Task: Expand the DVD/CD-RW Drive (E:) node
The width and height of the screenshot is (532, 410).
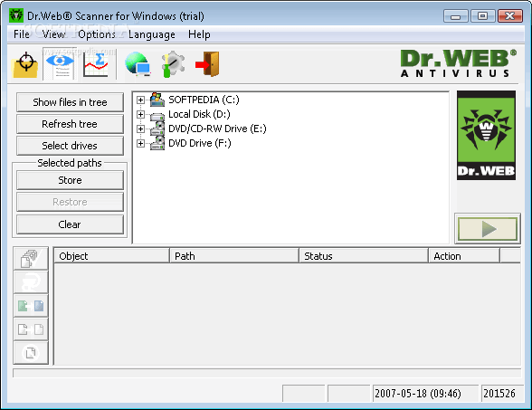Action: [x=140, y=129]
